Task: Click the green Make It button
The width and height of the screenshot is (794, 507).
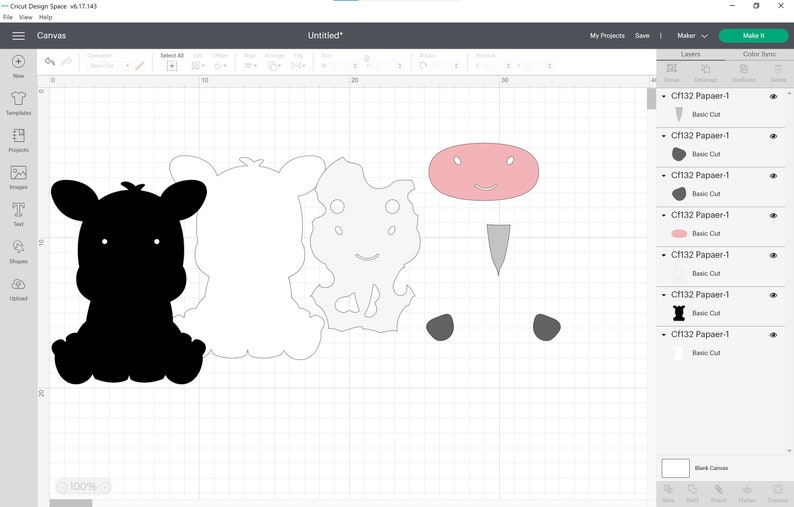Action: pyautogui.click(x=753, y=35)
